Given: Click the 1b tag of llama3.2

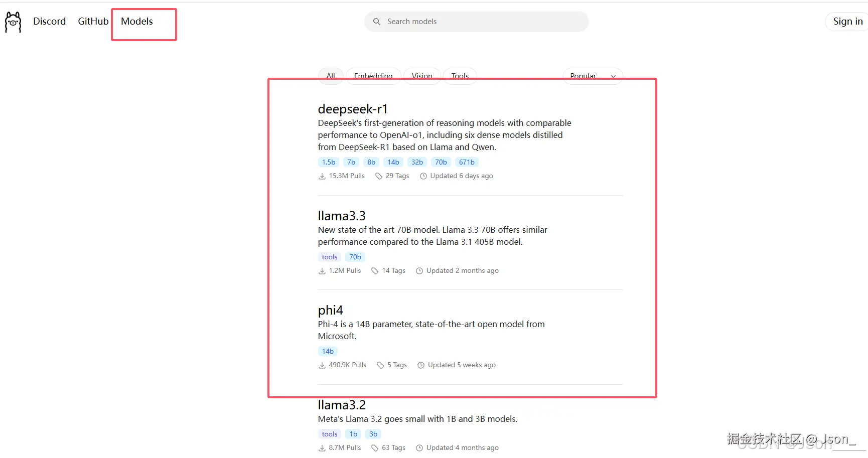Looking at the screenshot, I should [353, 434].
